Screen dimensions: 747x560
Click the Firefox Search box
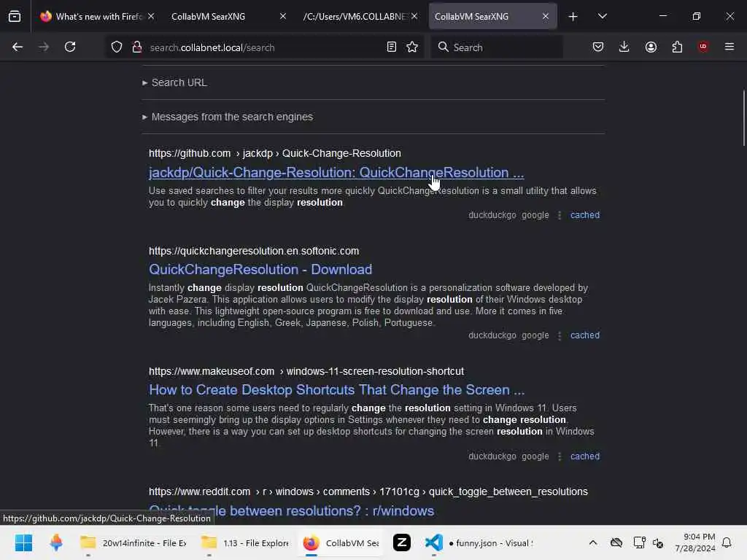tap(498, 47)
